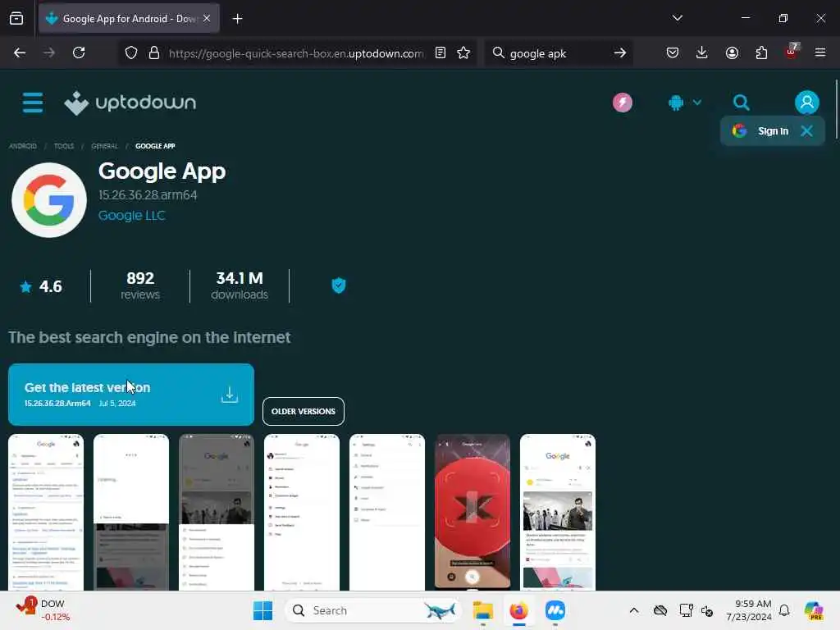Open the extensions puzzle icon
Viewport: 840px width, 630px height.
[x=761, y=52]
